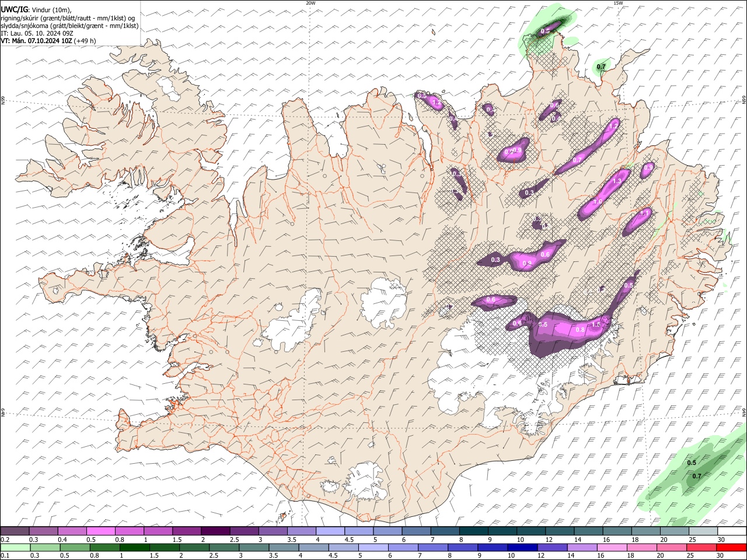Click the 0.7 rain value off northeast coast
The width and height of the screenshot is (747, 560).
(601, 67)
